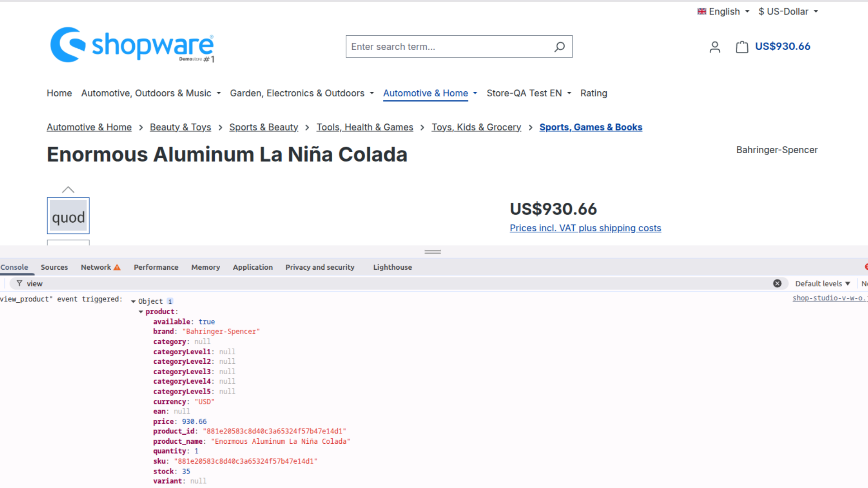This screenshot has width=868, height=488.
Task: Go to Tools, Health & Games breadcrumb
Action: click(x=364, y=127)
